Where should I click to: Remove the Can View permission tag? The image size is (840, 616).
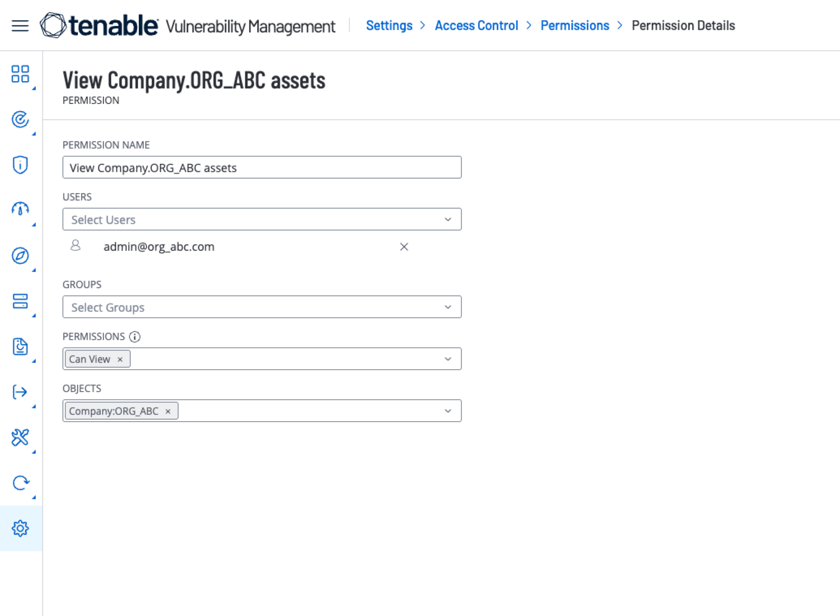(x=120, y=360)
